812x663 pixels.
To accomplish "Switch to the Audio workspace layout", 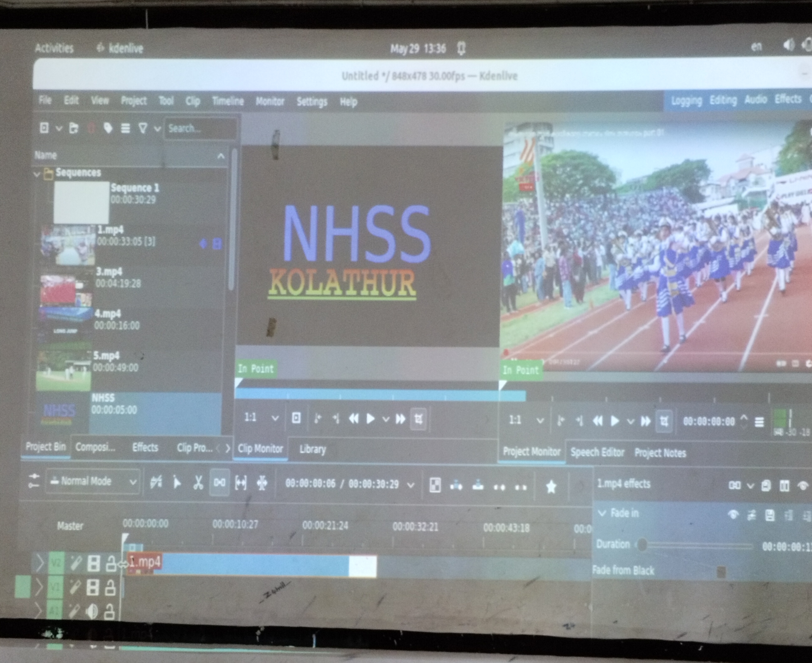I will point(755,100).
